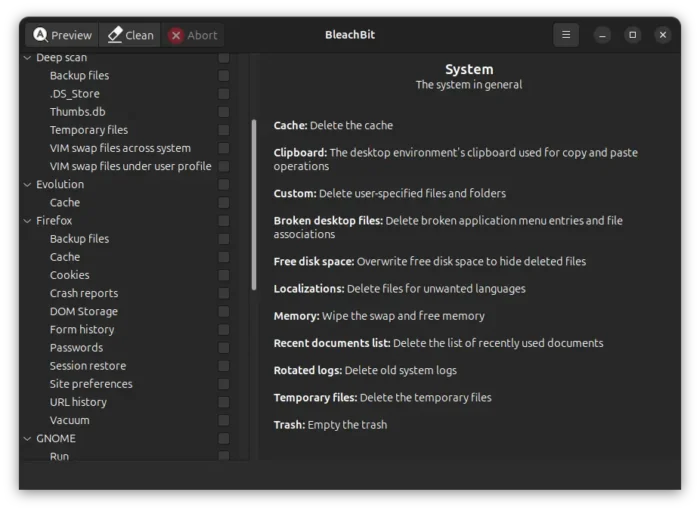Enable the Firefox Cookies checkbox
Image resolution: width=700 pixels, height=511 pixels.
pyautogui.click(x=224, y=275)
